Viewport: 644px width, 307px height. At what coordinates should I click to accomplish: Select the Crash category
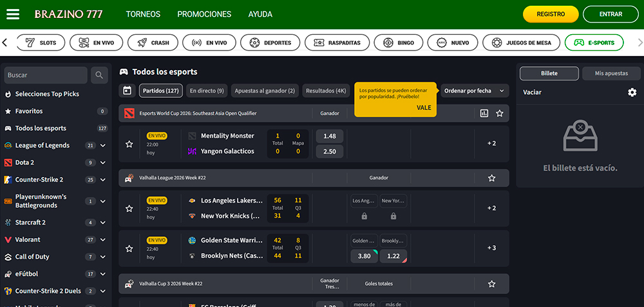pos(153,42)
